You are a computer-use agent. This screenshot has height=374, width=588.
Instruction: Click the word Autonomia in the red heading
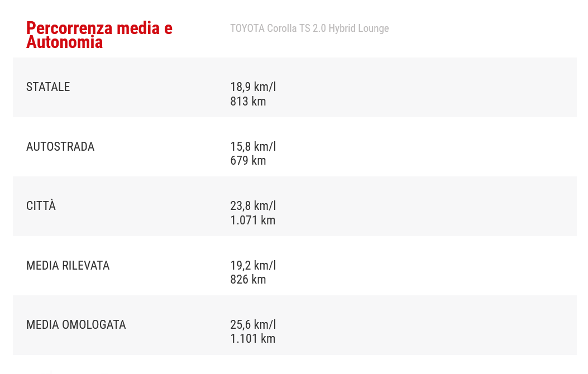pos(64,42)
